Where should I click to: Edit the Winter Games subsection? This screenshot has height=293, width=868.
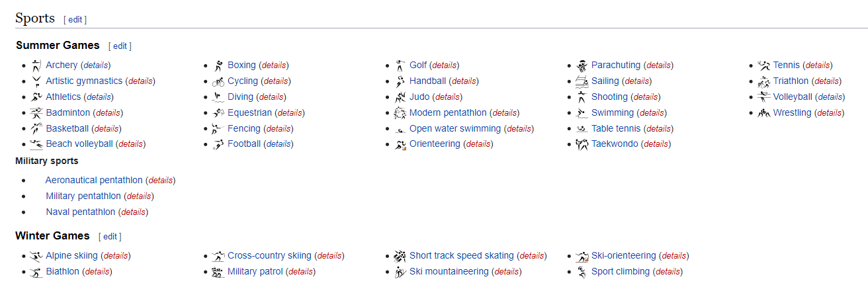pos(110,237)
